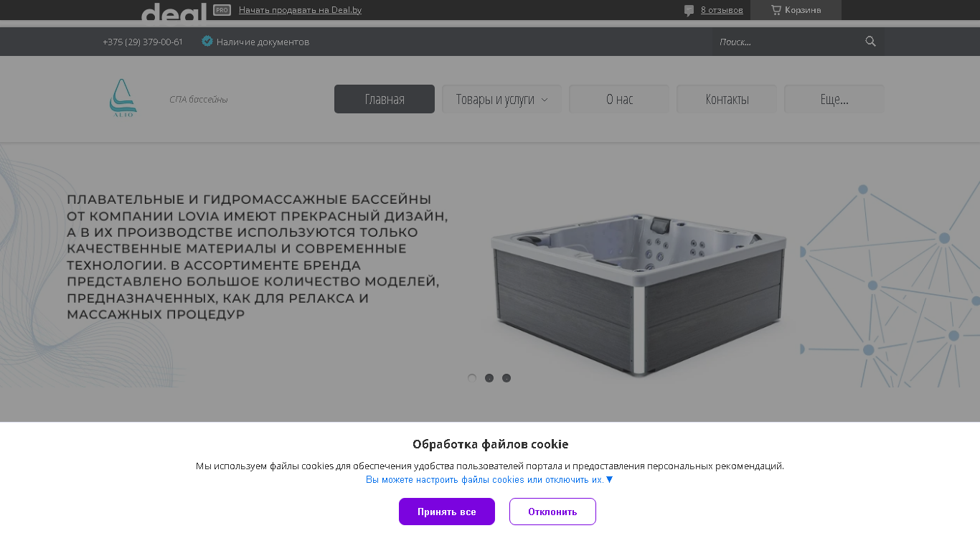980x551 pixels.
Task: Expand the Товары и услуги dropdown
Action: [x=501, y=99]
